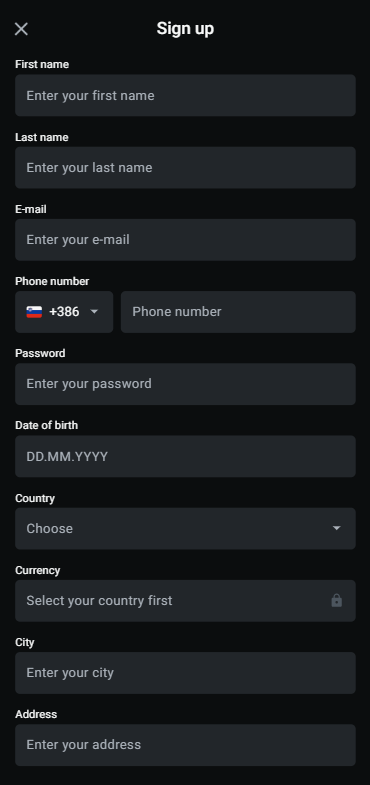Focus the city input field
Viewport: 370px width, 785px height.
[185, 673]
